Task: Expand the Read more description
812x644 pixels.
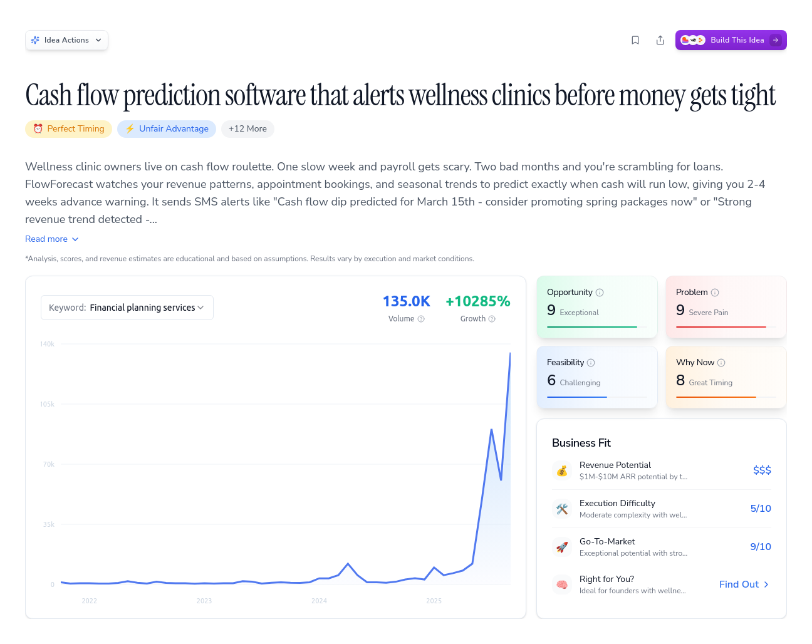Action: pyautogui.click(x=52, y=239)
